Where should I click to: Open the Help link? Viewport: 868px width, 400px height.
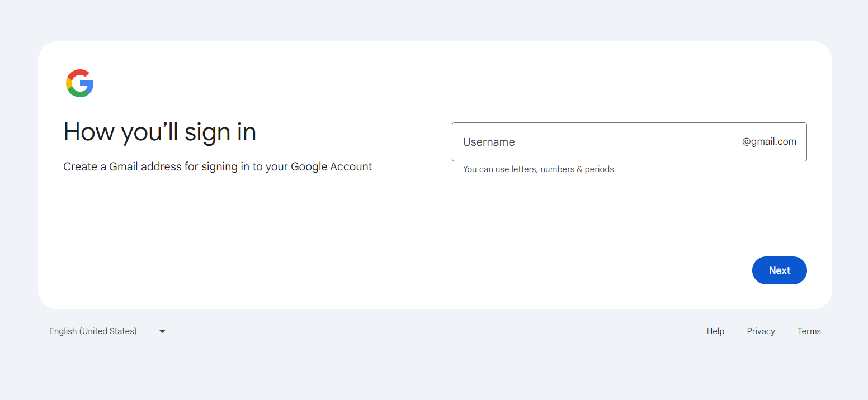pos(715,331)
